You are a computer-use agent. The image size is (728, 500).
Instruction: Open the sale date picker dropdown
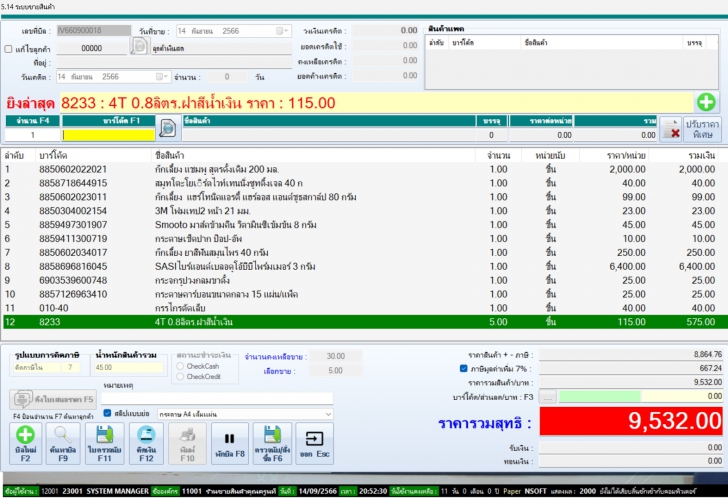click(x=282, y=31)
